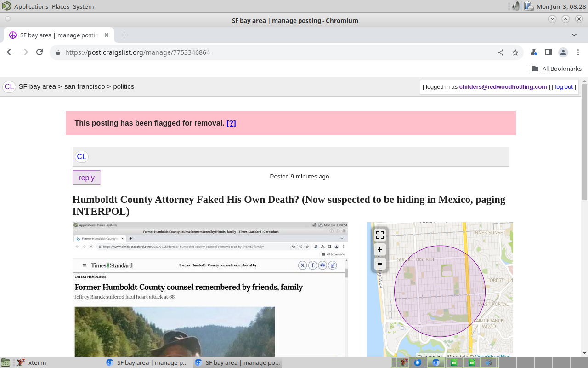Screen dimensions: 588x368
Task: Expand the tab search dropdown
Action: tap(574, 35)
